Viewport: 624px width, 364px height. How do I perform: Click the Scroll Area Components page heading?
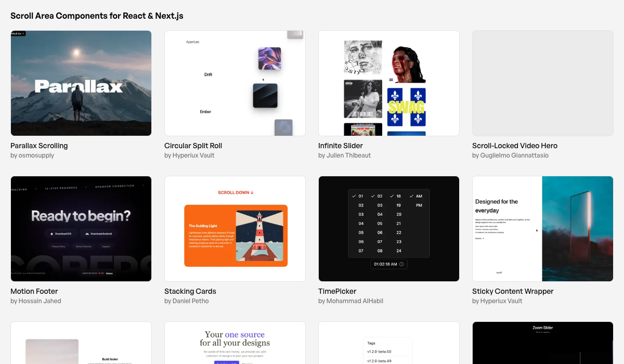97,16
